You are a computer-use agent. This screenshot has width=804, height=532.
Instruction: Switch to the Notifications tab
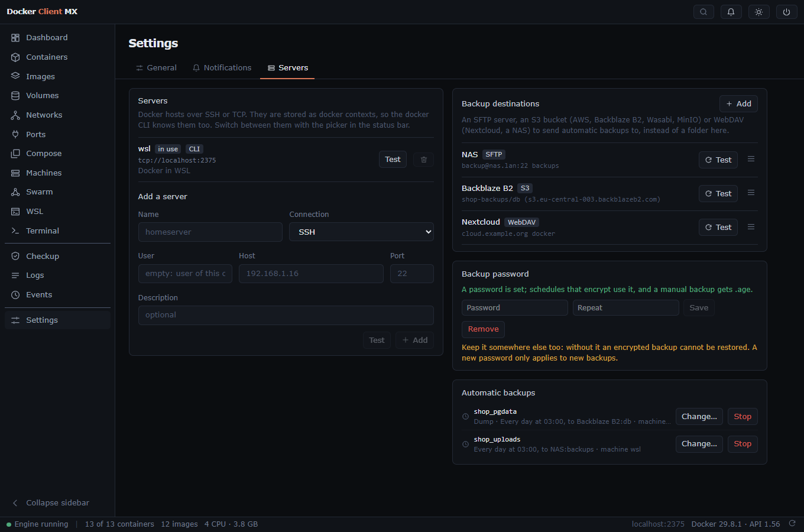[222, 68]
